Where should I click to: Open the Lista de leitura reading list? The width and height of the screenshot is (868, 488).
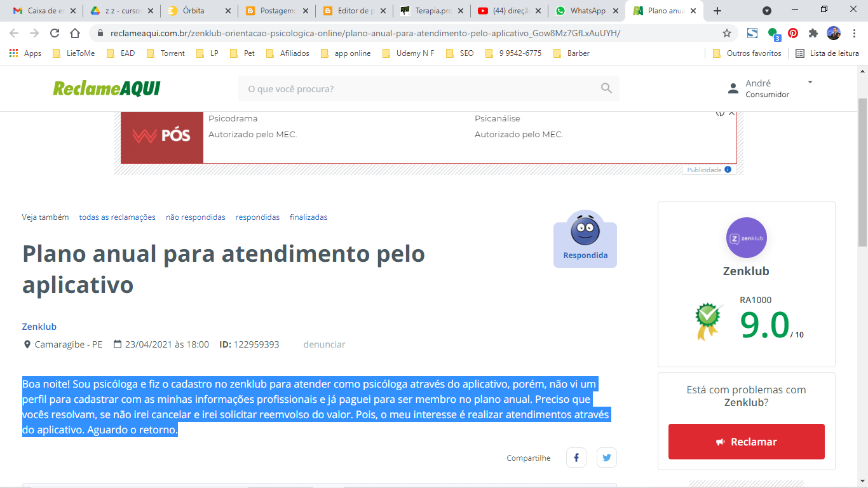827,53
